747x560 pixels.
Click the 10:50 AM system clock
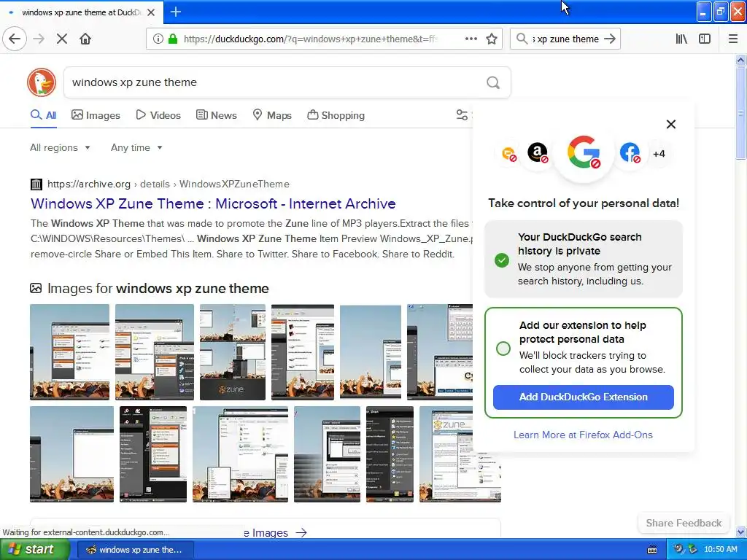tap(721, 549)
